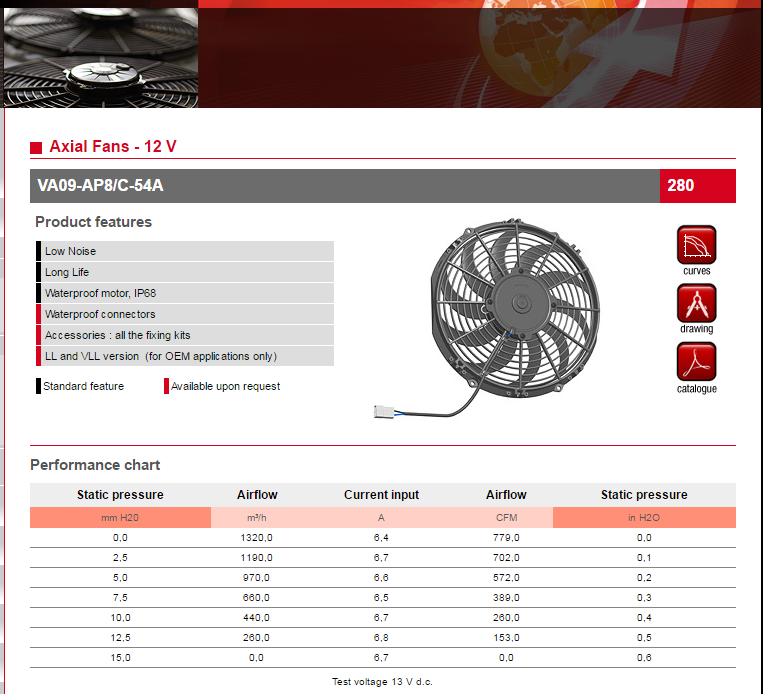Open the technical drawing compass icon
This screenshot has height=694, width=763.
coord(696,303)
